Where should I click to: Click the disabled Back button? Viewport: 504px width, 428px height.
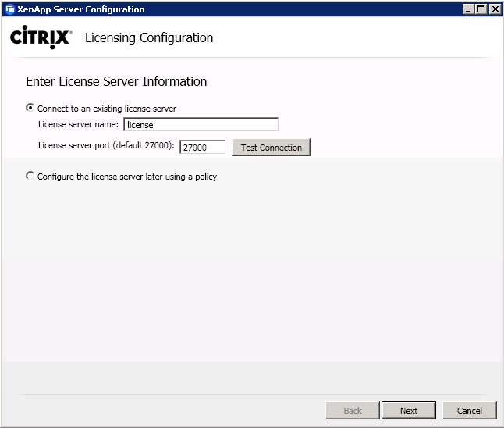pos(353,410)
